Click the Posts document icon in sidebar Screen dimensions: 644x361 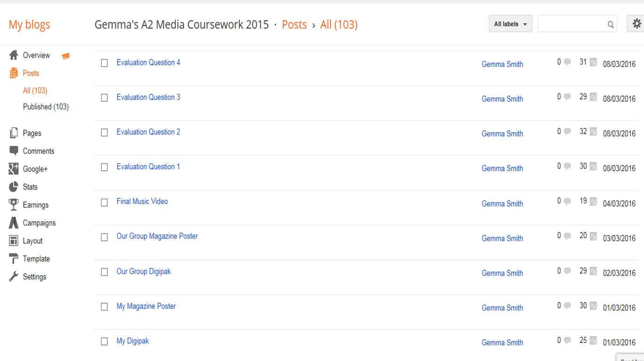click(14, 73)
